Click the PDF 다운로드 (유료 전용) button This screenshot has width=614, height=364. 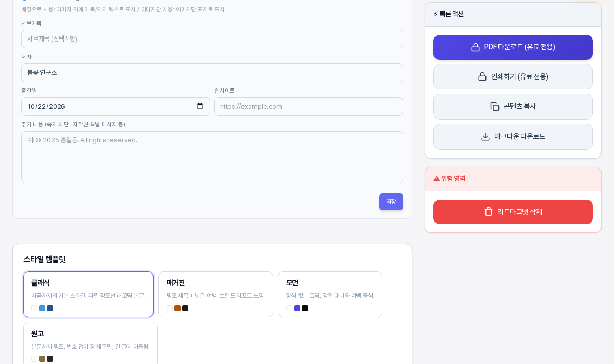pyautogui.click(x=513, y=47)
